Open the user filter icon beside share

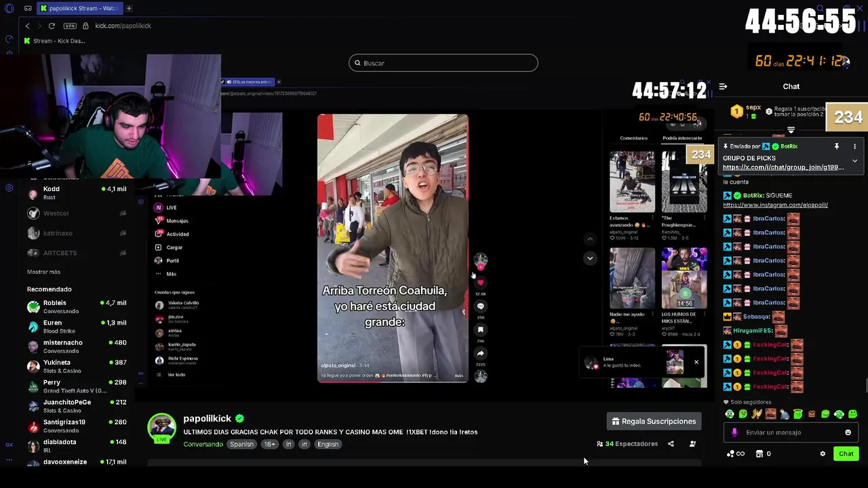click(692, 444)
